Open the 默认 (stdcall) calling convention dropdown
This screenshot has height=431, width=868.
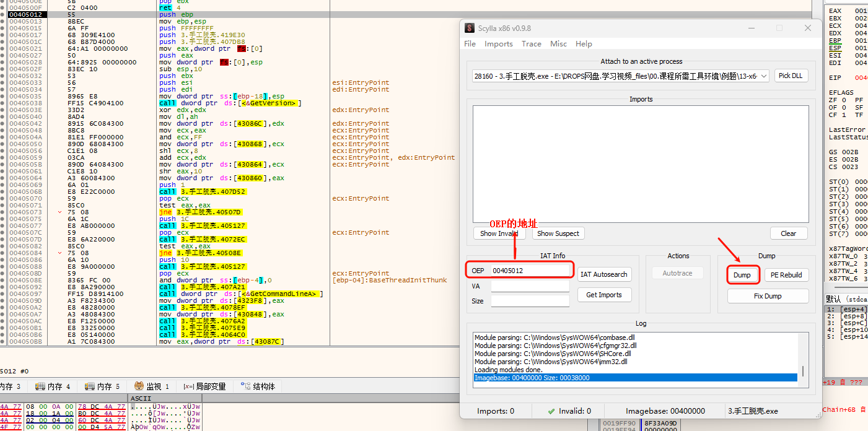(x=846, y=298)
